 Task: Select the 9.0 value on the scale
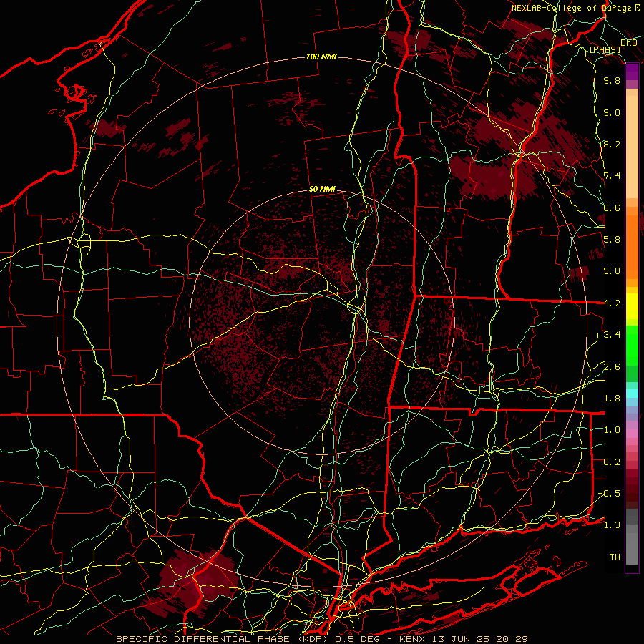pos(612,113)
